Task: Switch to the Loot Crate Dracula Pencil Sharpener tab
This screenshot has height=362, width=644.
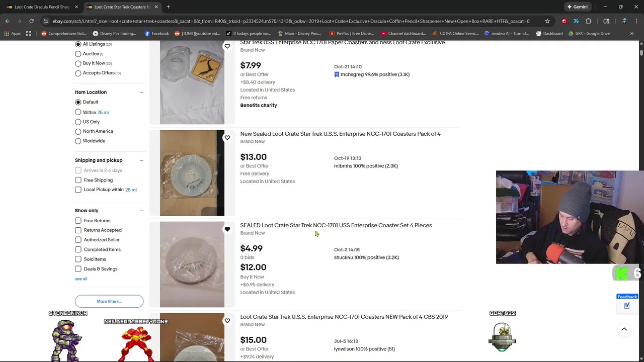Action: (x=40, y=7)
